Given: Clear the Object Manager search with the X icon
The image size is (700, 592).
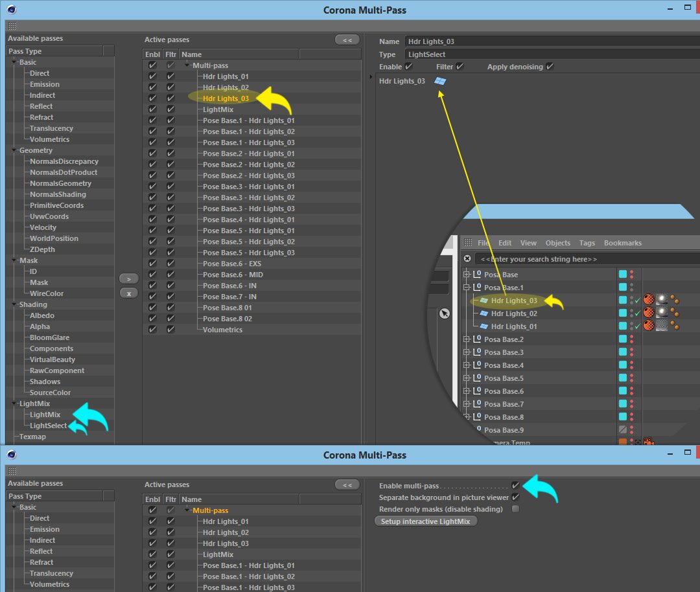Looking at the screenshot, I should click(x=467, y=258).
